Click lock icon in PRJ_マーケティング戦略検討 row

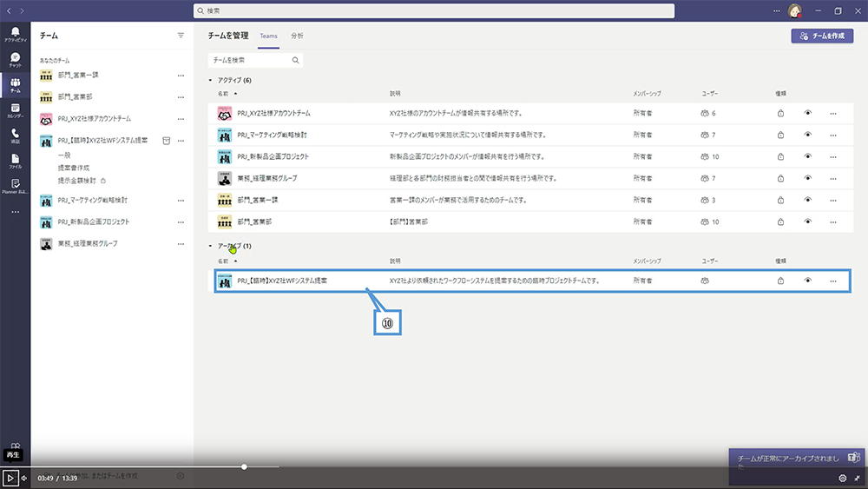click(x=780, y=135)
